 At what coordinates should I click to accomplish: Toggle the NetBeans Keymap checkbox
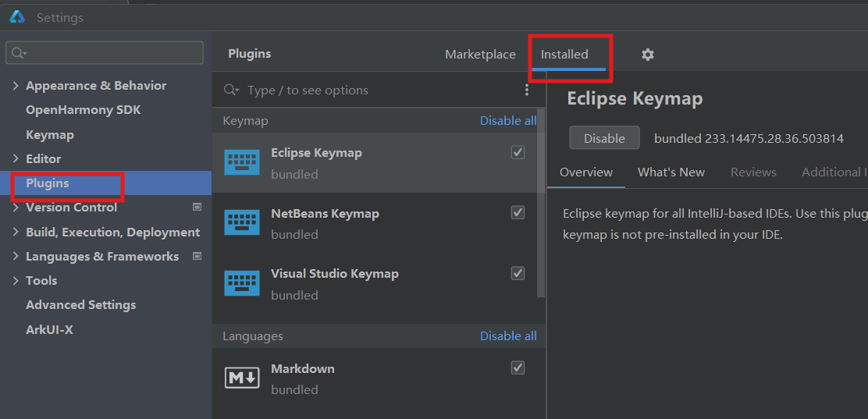(518, 212)
